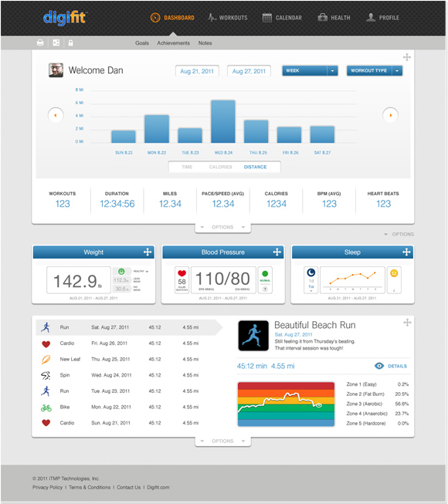Click the lock icon in the sub toolbar
This screenshot has width=448, height=504.
tap(71, 42)
